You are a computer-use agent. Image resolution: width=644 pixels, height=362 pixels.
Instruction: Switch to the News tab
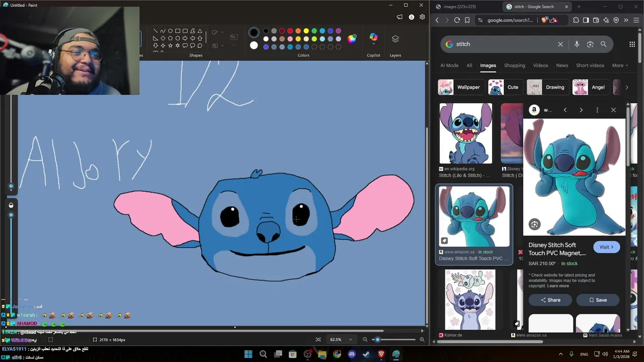562,65
